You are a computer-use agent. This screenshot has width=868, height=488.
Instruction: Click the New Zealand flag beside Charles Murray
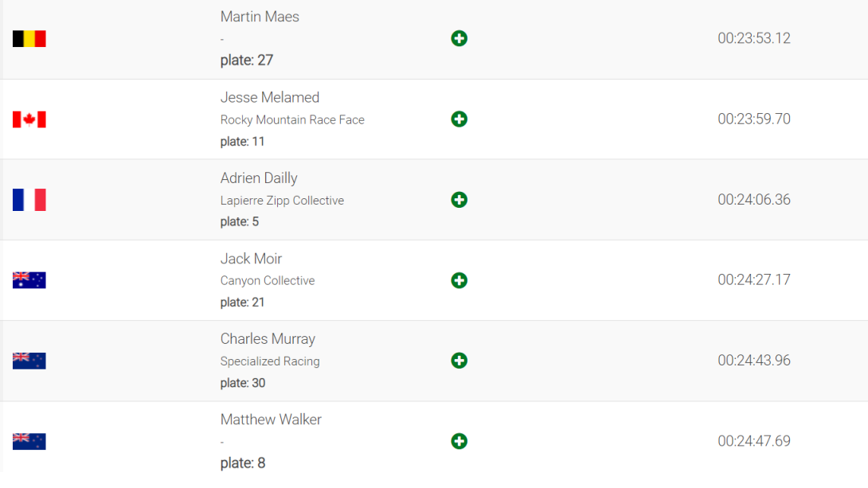pos(29,361)
